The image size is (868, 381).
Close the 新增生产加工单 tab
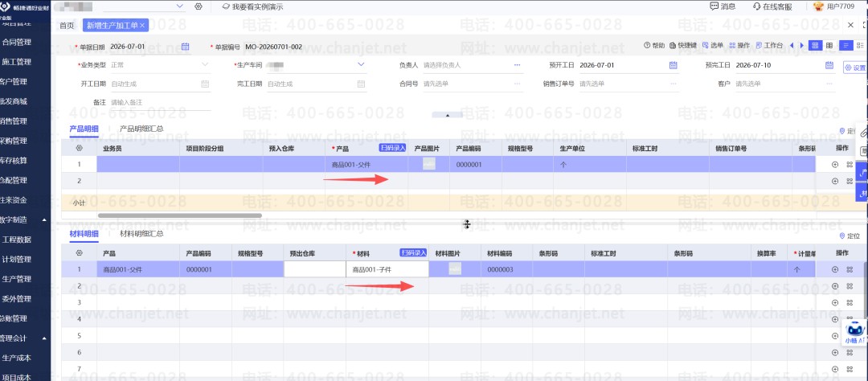coord(142,26)
